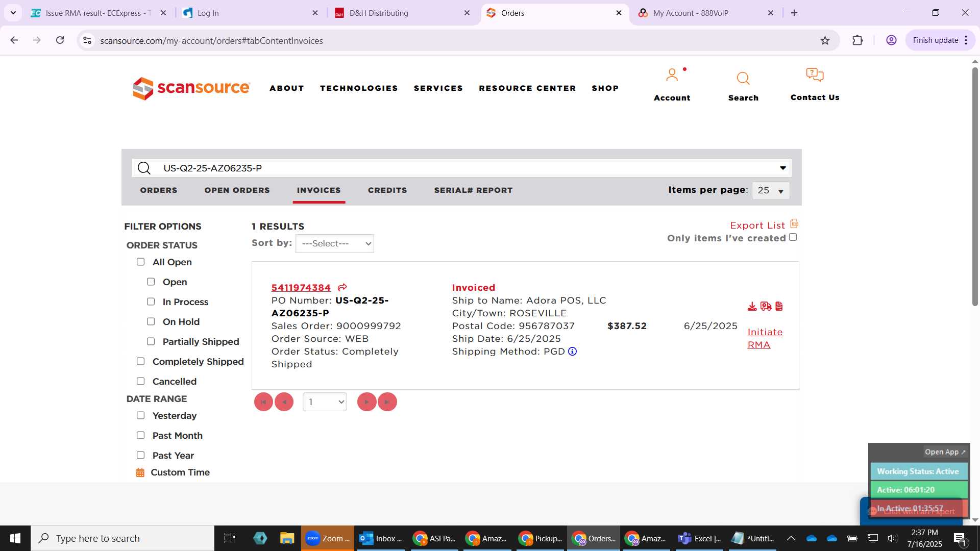Click the truck tracking icon for the invoice
This screenshot has height=551, width=980.
pyautogui.click(x=766, y=307)
